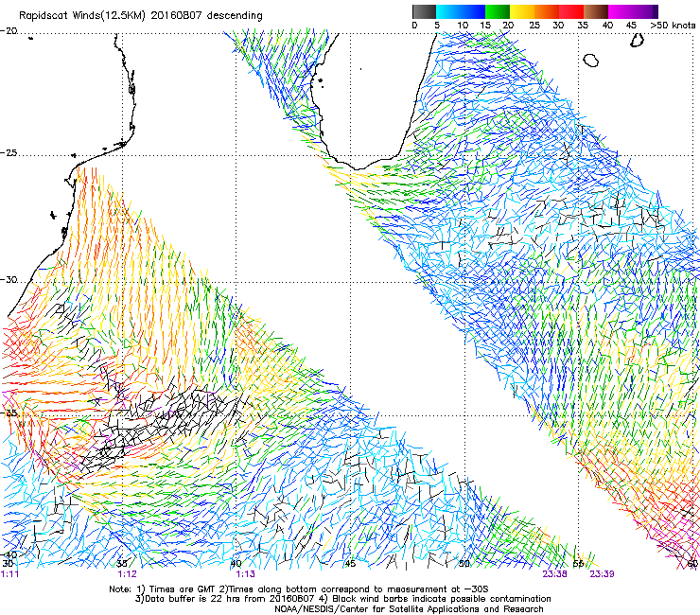Image resolution: width=700 pixels, height=615 pixels.
Task: Click the "45" longitude label on bottom axis
Action: coord(350,564)
